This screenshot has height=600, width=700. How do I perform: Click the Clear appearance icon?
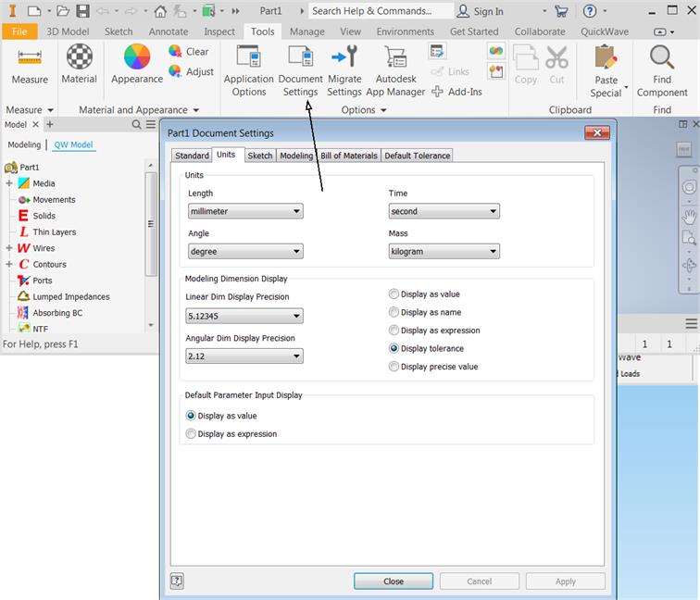(x=175, y=51)
